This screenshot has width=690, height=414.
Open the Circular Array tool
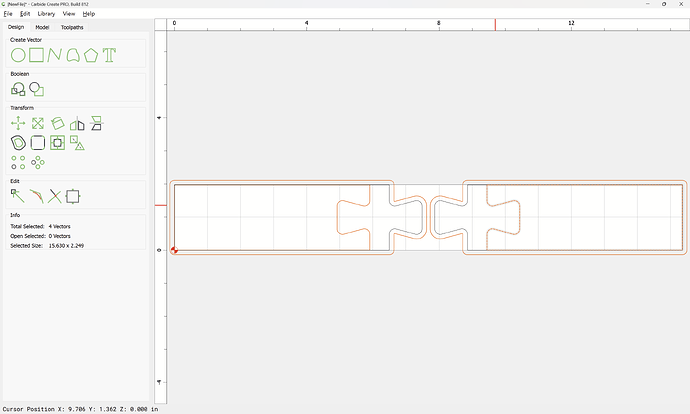click(38, 162)
